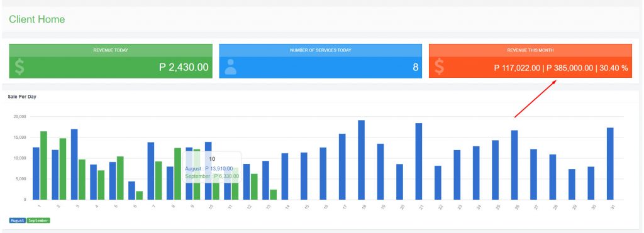Click the September bar for day 8
This screenshot has height=233, width=644.
177,174
